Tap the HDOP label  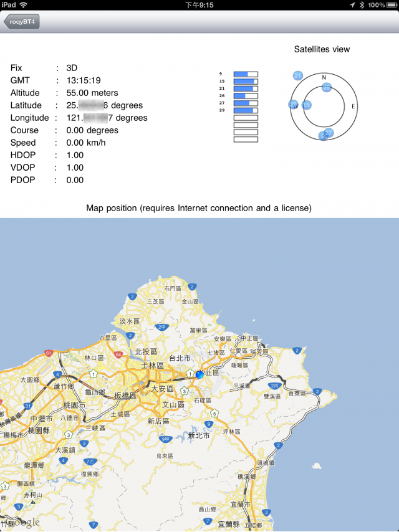click(23, 155)
